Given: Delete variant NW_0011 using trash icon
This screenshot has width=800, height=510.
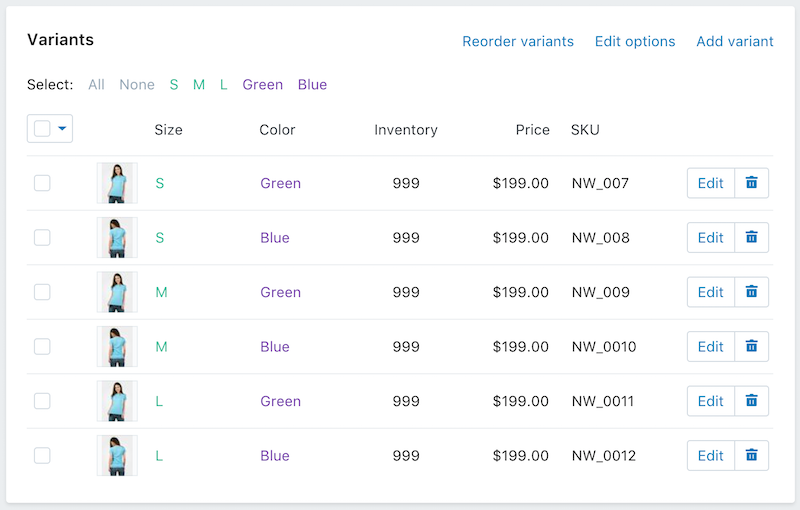Looking at the screenshot, I should (752, 401).
